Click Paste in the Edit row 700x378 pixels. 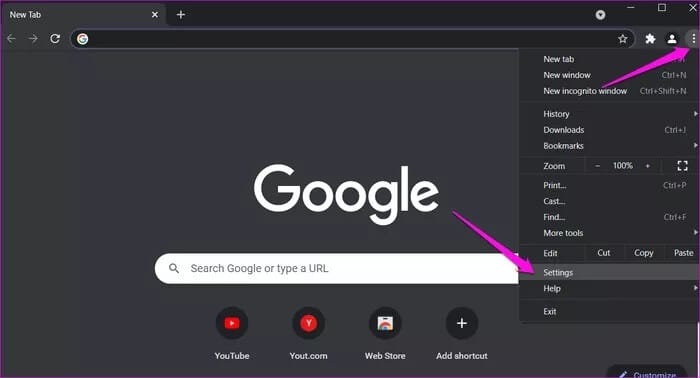click(683, 253)
